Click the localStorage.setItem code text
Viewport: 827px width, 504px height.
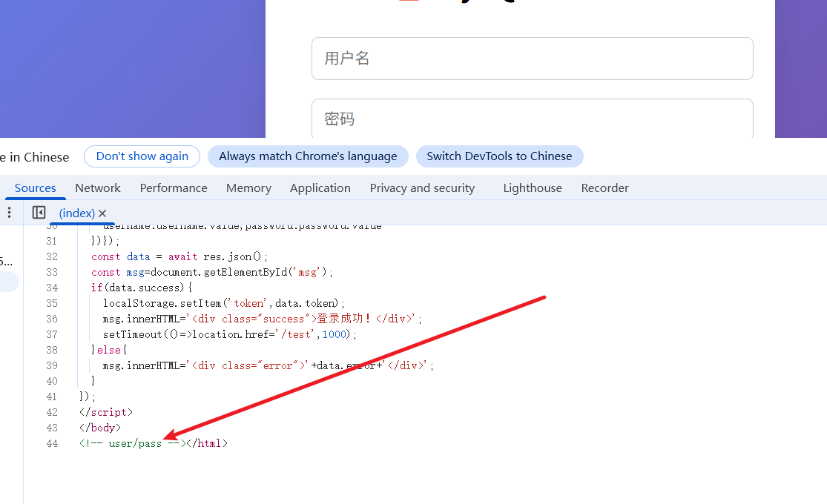coord(224,304)
